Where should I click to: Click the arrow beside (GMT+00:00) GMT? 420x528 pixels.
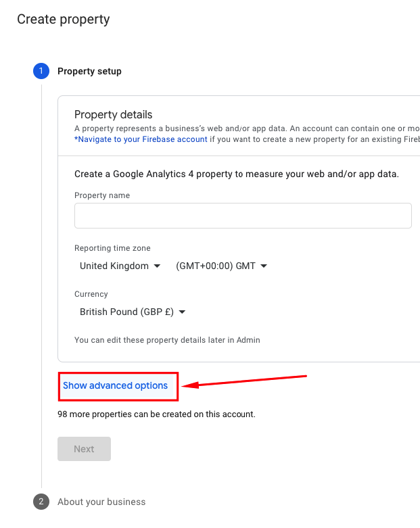coord(264,266)
